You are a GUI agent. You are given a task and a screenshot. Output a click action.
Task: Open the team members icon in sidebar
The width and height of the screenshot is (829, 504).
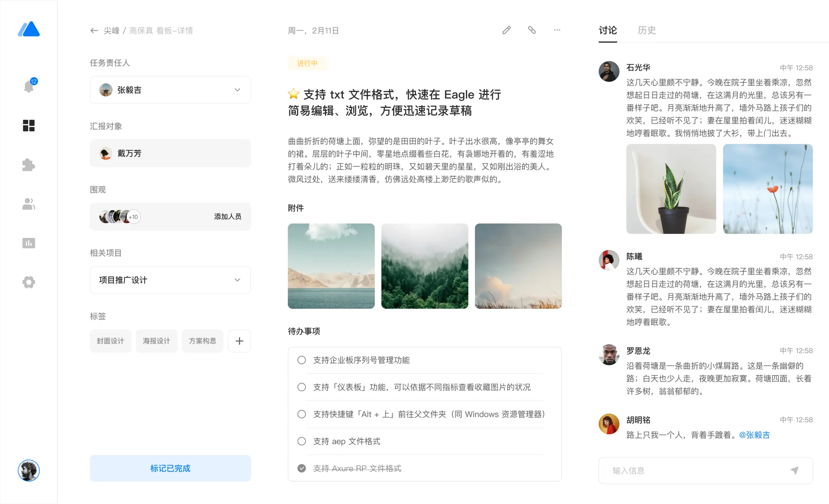29,204
